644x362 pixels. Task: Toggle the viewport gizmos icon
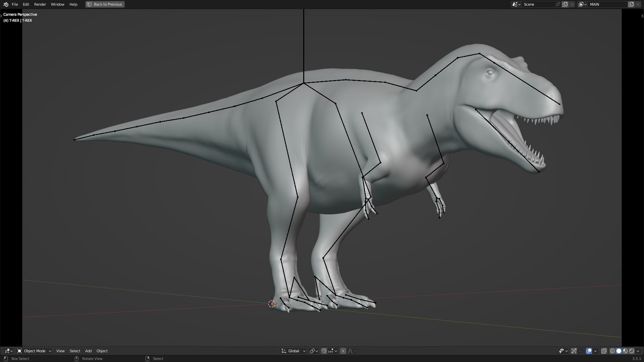click(574, 351)
